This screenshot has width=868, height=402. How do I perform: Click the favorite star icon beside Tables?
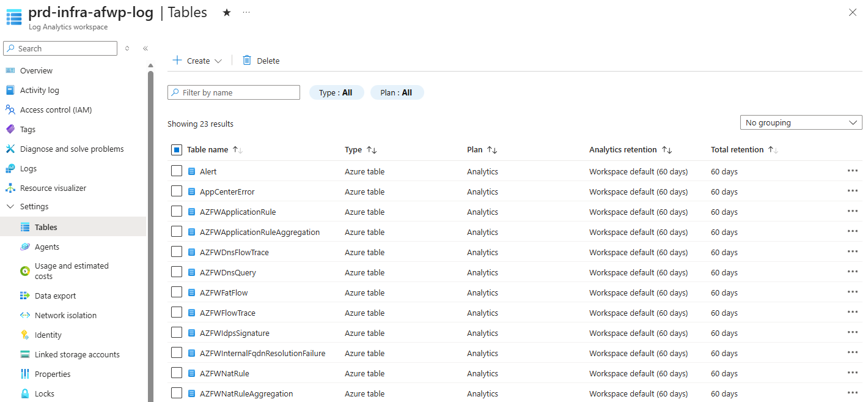[x=227, y=12]
